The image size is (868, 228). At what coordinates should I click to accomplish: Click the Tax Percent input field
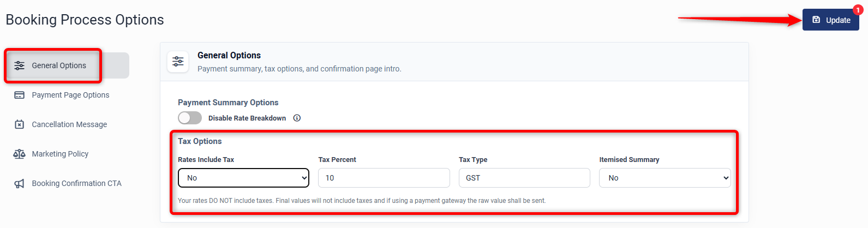[384, 178]
